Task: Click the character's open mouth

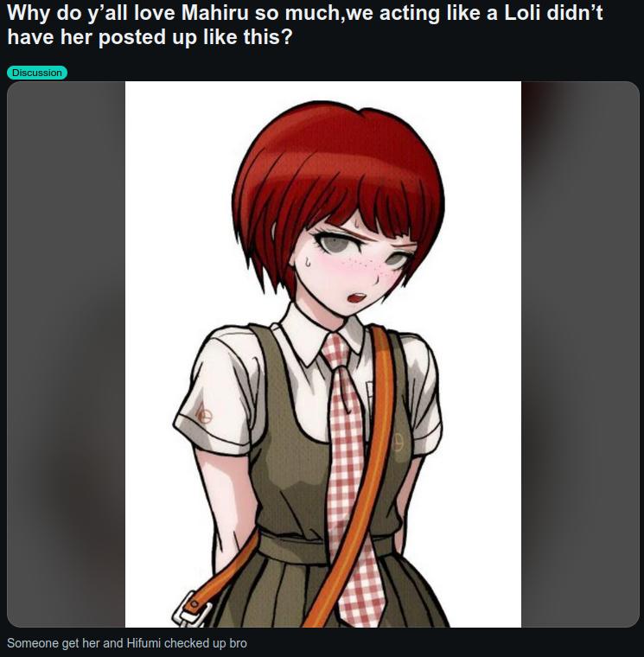Action: pyautogui.click(x=357, y=297)
